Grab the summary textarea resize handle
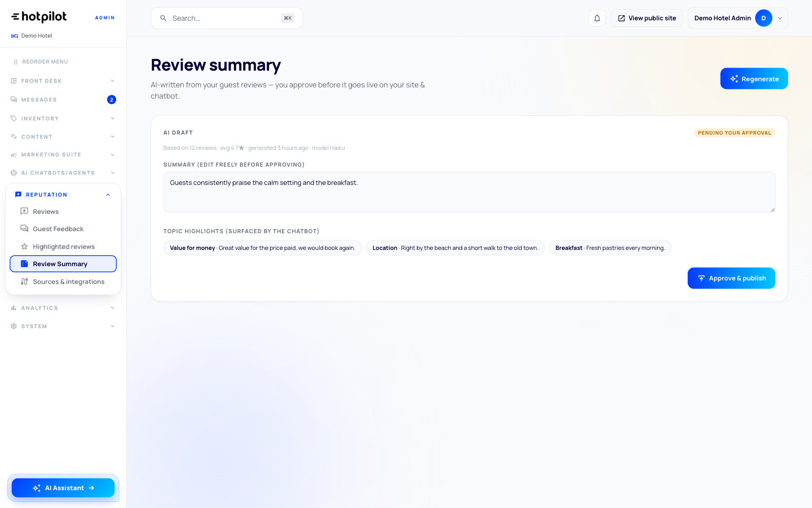The image size is (812, 508). pyautogui.click(x=772, y=209)
